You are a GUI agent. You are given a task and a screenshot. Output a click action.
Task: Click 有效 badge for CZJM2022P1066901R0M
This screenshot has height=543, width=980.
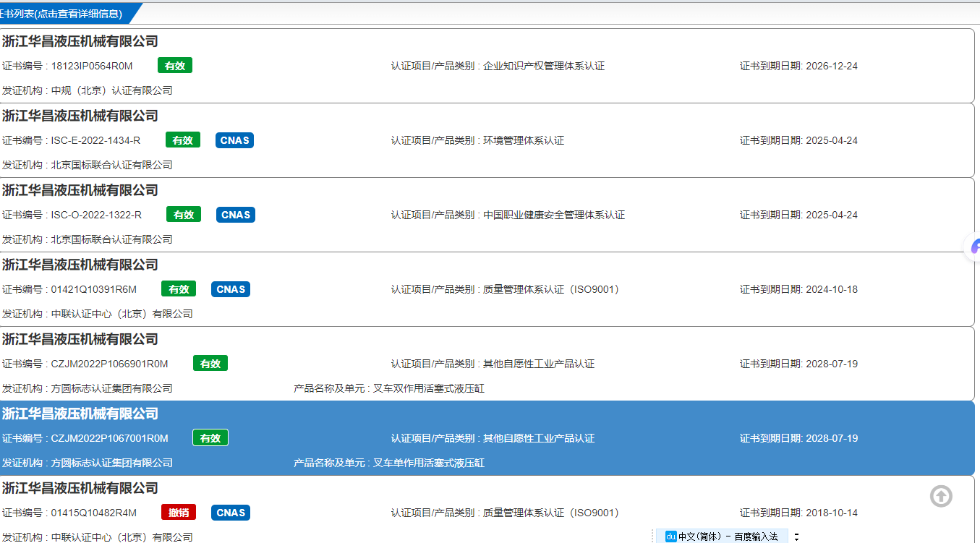tap(210, 364)
